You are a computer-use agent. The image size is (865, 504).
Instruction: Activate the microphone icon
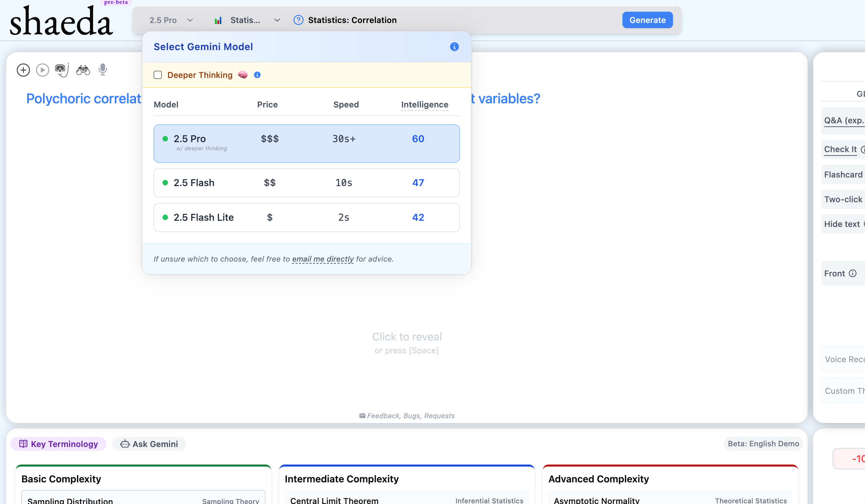102,70
